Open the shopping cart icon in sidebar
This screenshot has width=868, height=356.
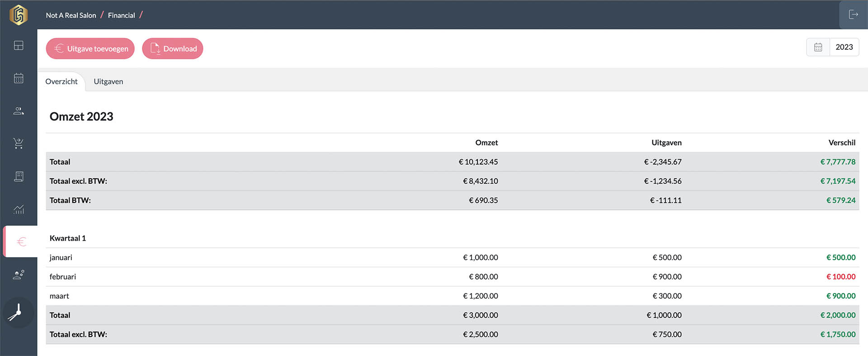coord(19,143)
